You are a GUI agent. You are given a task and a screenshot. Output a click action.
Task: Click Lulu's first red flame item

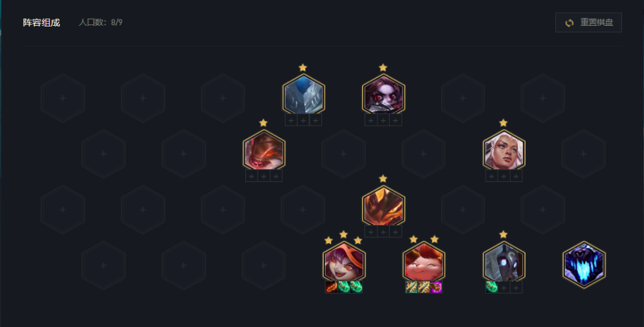(x=332, y=287)
